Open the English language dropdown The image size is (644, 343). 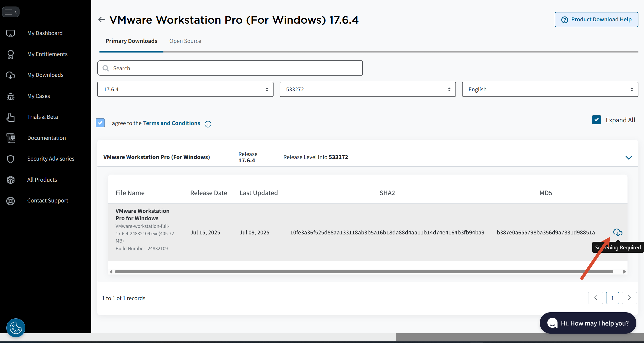tap(550, 89)
